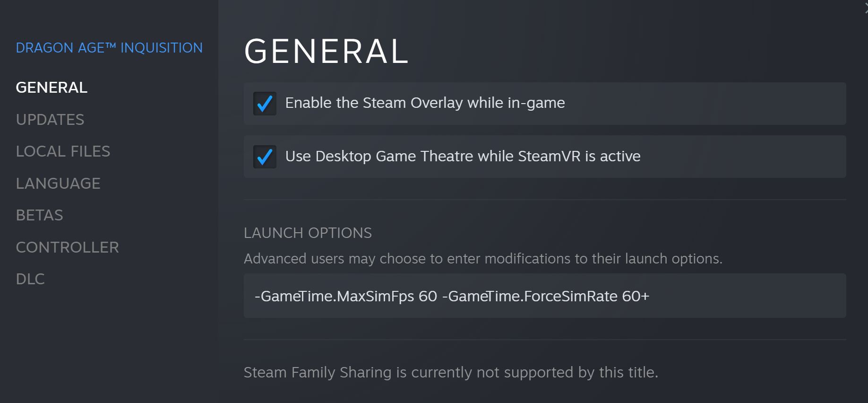
Task: Go to the CONTROLLER settings
Action: [x=68, y=247]
